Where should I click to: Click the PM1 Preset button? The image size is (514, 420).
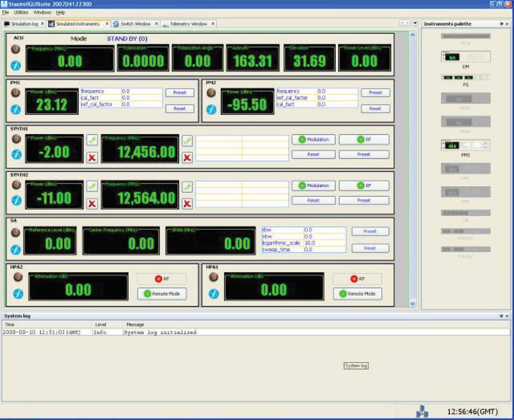[x=180, y=93]
